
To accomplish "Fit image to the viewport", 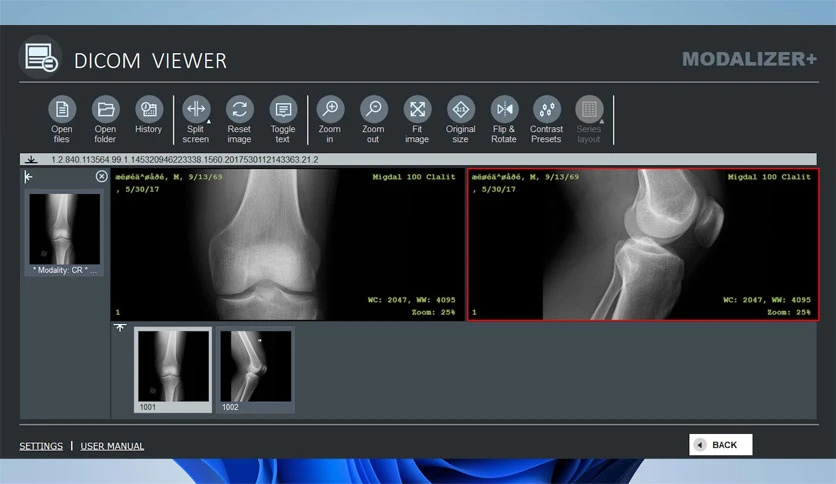I will click(417, 109).
